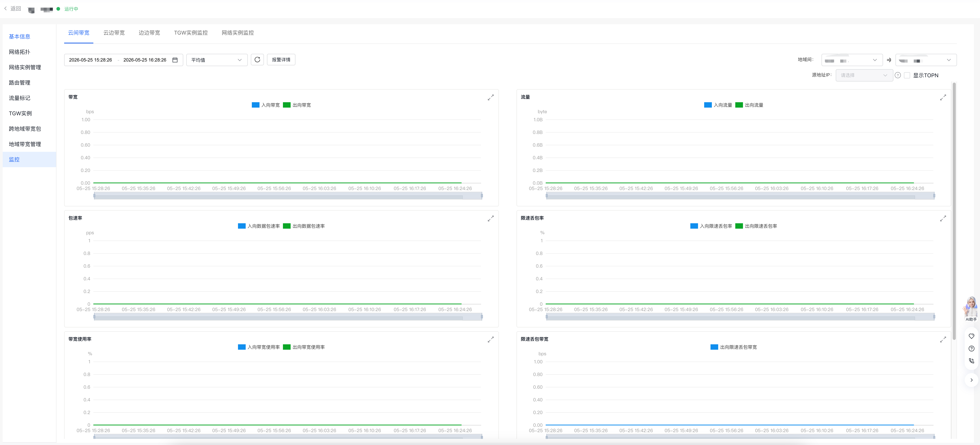Click the help question icon beside 源地址IP
This screenshot has height=445, width=980.
tap(898, 75)
